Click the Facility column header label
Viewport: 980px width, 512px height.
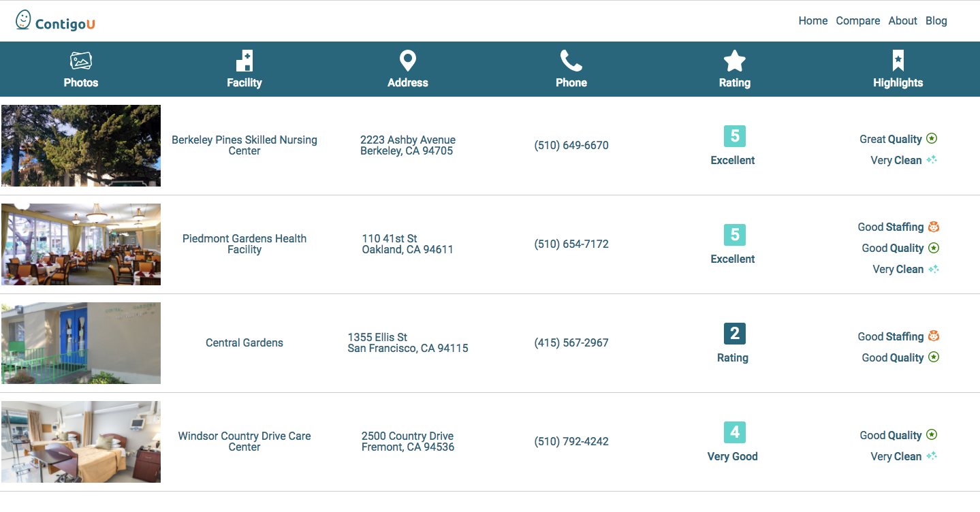pos(244,82)
